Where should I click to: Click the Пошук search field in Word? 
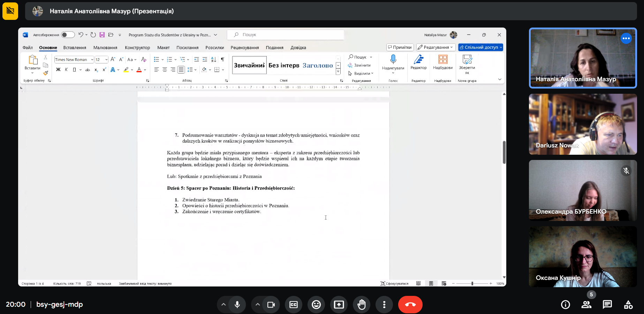click(286, 35)
